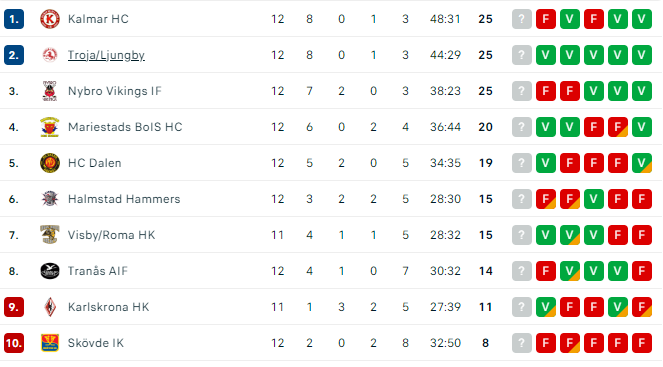
Task: Click the Visby/Roma HK team logo
Action: click(49, 235)
